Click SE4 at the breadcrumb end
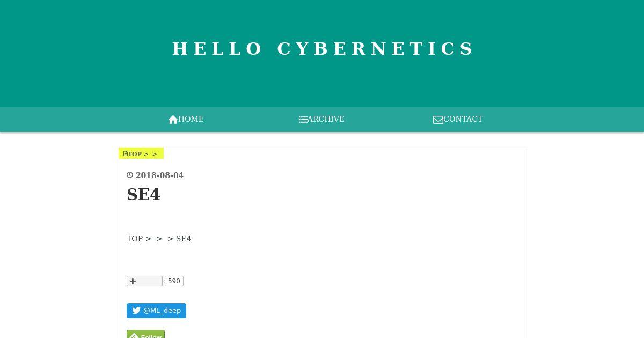Viewport: 644px width, 338px height. (184, 239)
